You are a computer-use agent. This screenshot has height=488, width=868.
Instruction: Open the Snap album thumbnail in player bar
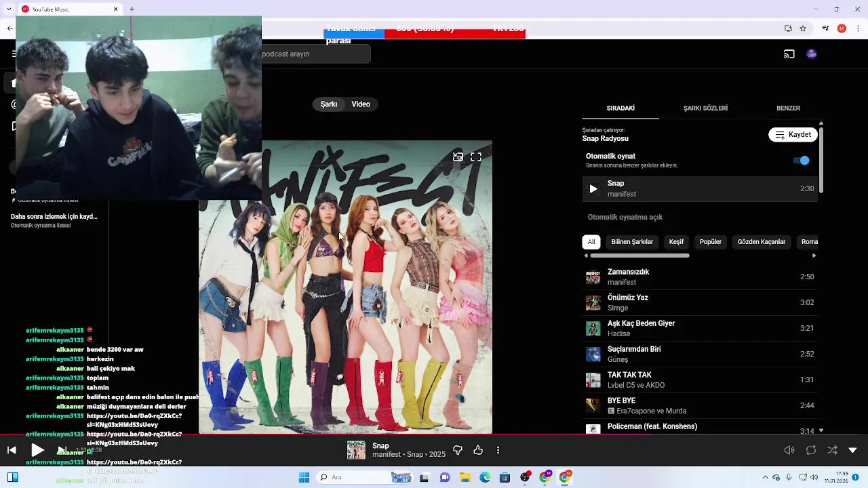pos(356,450)
